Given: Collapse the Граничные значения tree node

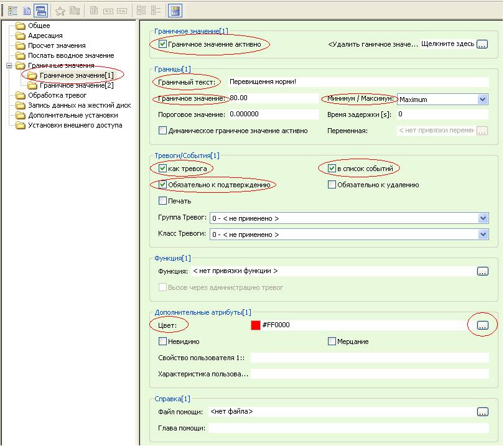Looking at the screenshot, I should [8, 65].
